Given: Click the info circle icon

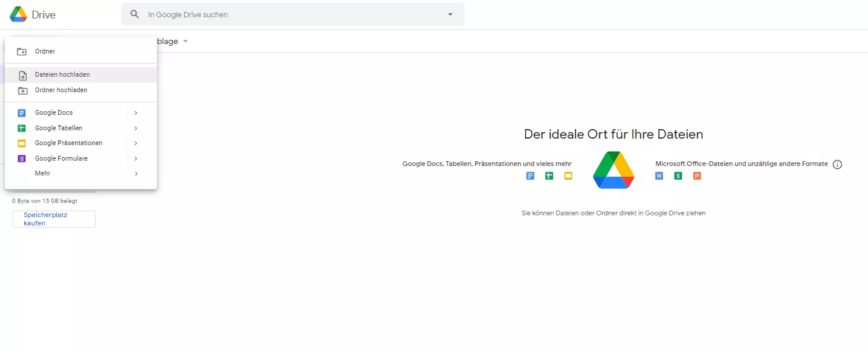Looking at the screenshot, I should pos(838,165).
